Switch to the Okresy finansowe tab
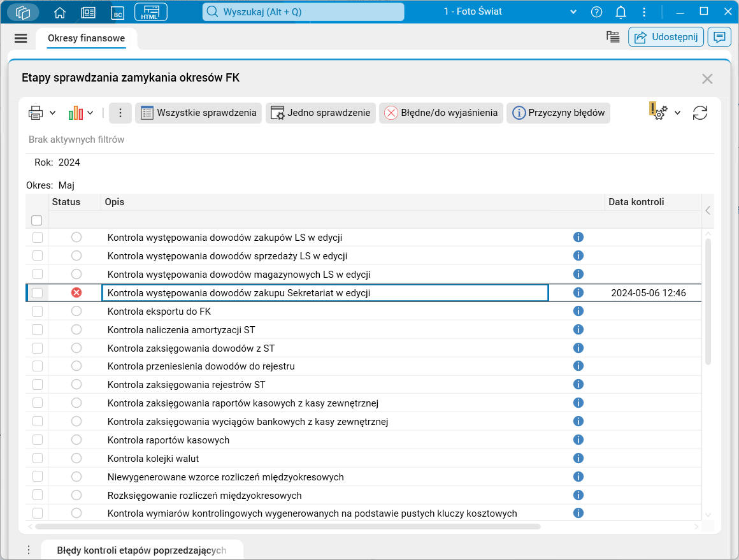This screenshot has height=560, width=739. pyautogui.click(x=85, y=38)
